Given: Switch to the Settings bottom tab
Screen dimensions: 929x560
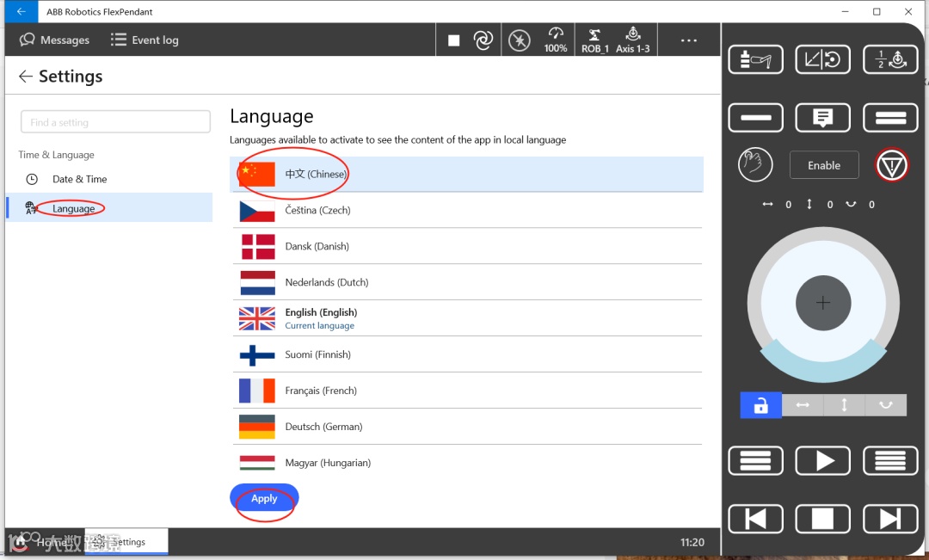Looking at the screenshot, I should click(126, 542).
